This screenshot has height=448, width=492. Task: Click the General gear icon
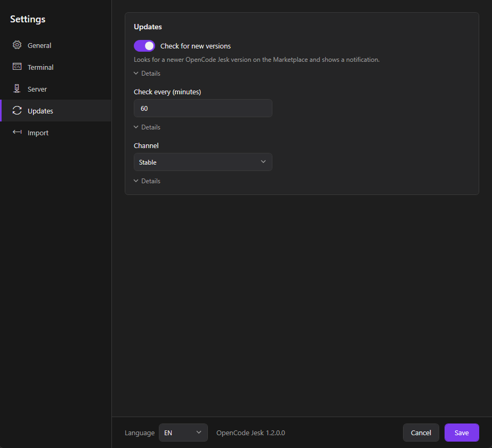[17, 45]
